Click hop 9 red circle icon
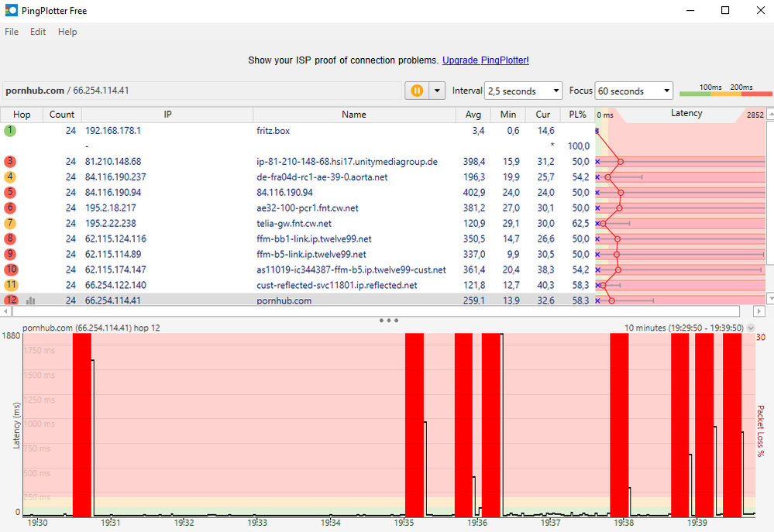774x532 pixels. 10,254
